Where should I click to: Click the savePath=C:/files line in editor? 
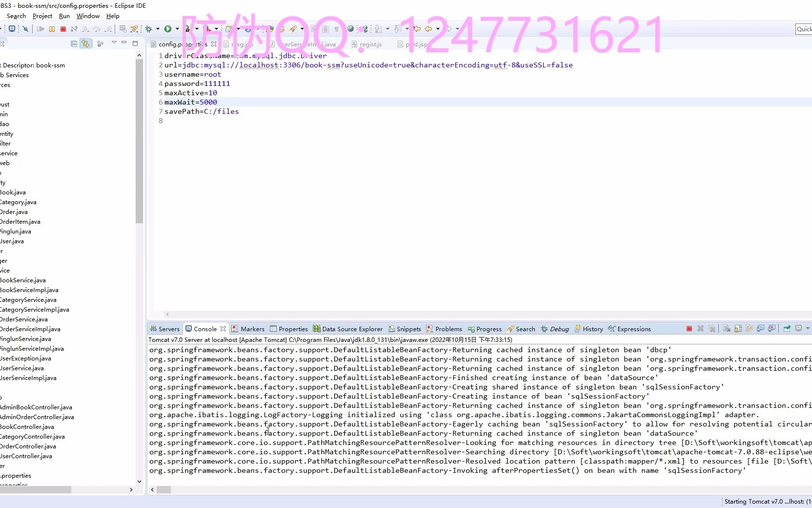202,111
